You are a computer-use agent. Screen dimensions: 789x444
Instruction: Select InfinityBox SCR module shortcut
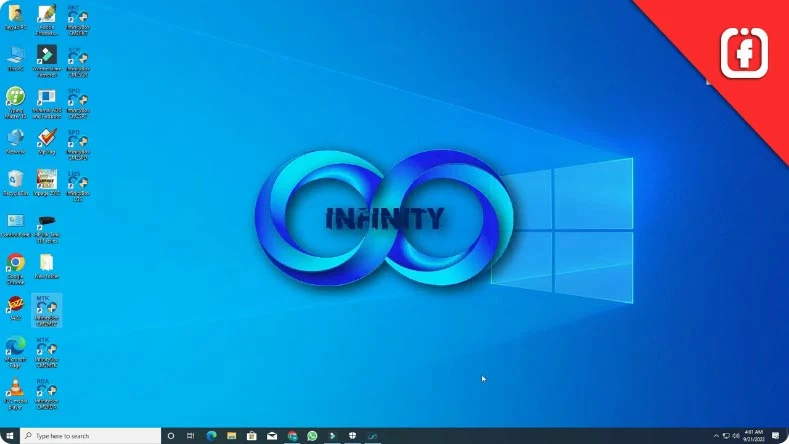pyautogui.click(x=78, y=62)
